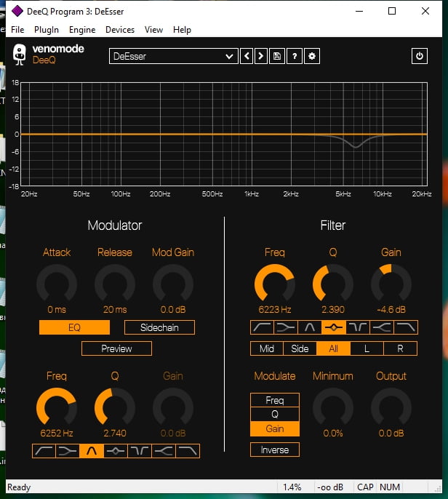Viewport: 448px width, 499px height.
Task: Click the Filter Q knob at 2.390
Action: (333, 284)
